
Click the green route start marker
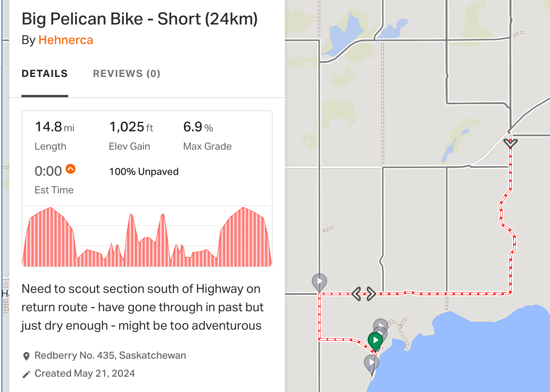pos(375,340)
